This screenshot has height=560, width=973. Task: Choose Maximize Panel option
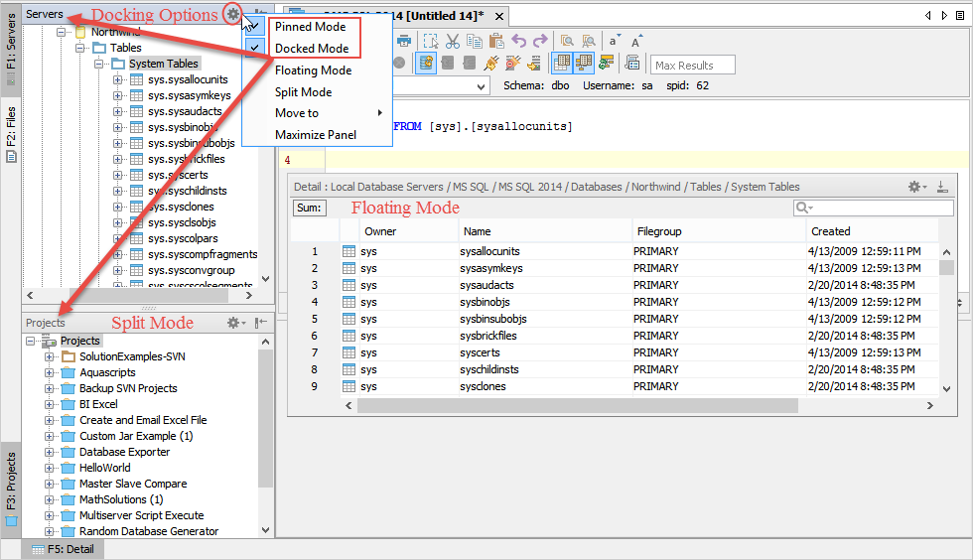(316, 135)
